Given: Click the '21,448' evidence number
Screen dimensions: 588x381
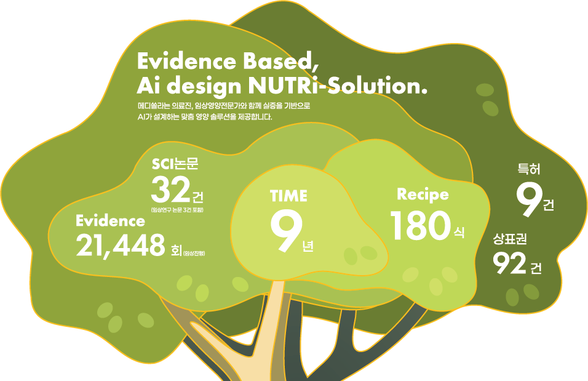Looking at the screenshot, I should click(121, 245).
